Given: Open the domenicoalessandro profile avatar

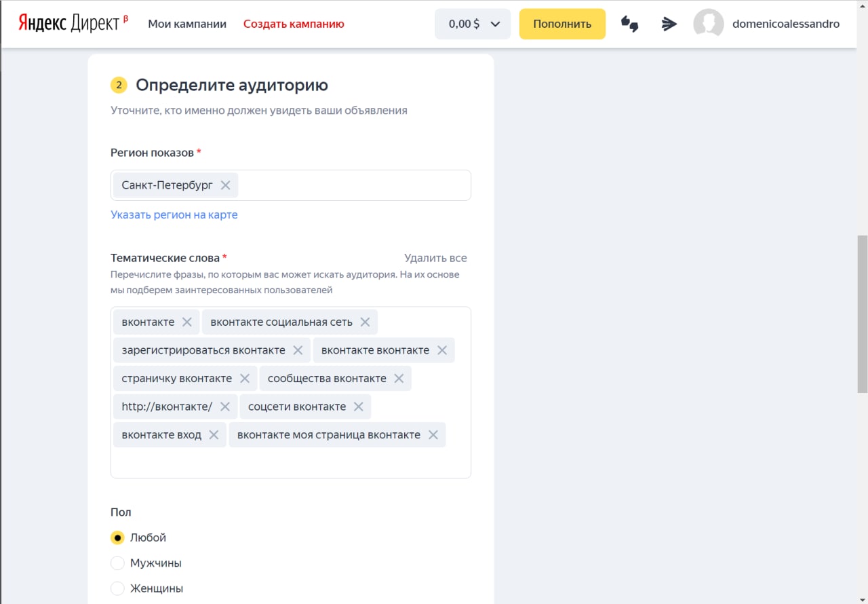Looking at the screenshot, I should [x=709, y=24].
